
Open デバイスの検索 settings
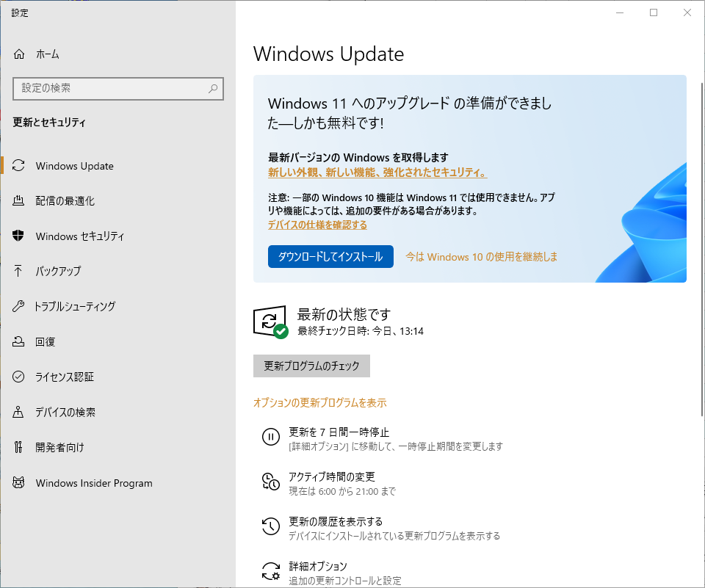(x=117, y=412)
